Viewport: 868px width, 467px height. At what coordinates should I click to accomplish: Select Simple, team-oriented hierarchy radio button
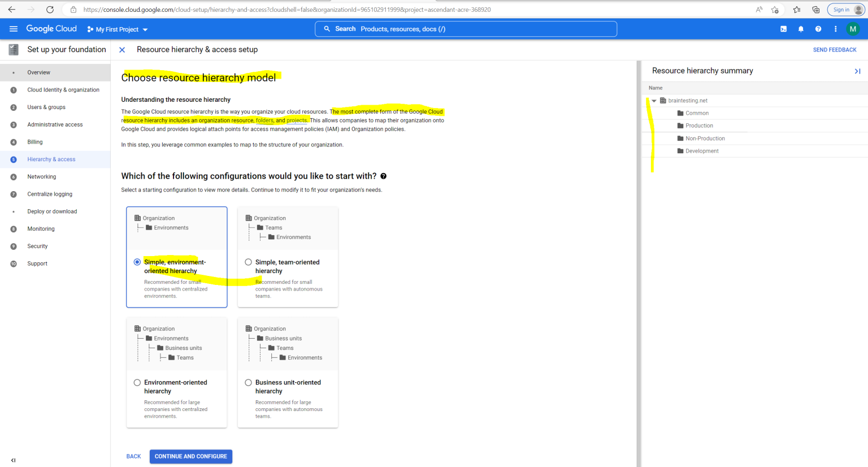click(x=248, y=262)
